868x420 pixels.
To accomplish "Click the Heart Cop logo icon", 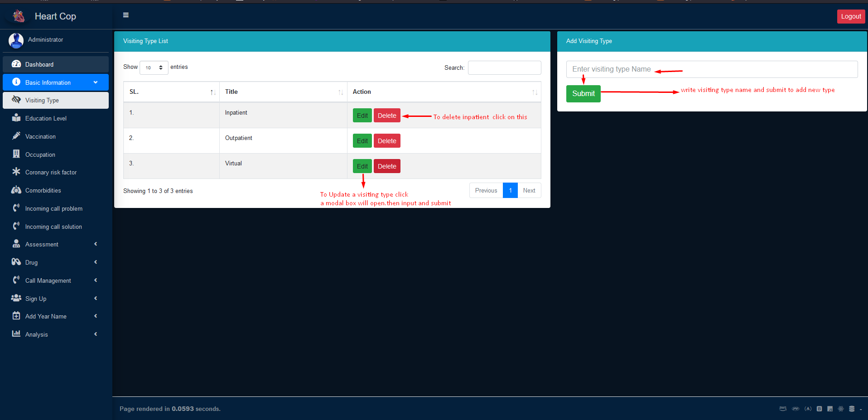I will click(x=19, y=16).
